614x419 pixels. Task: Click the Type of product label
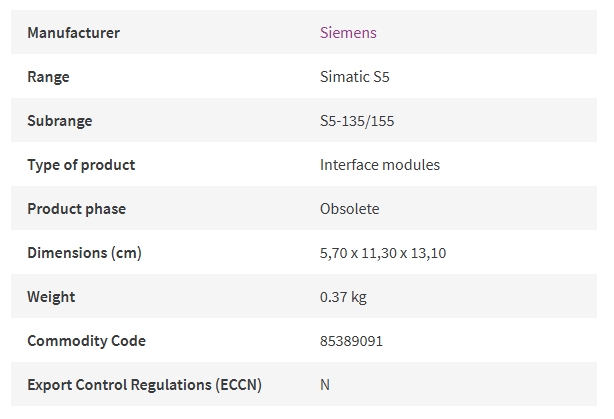(x=81, y=165)
